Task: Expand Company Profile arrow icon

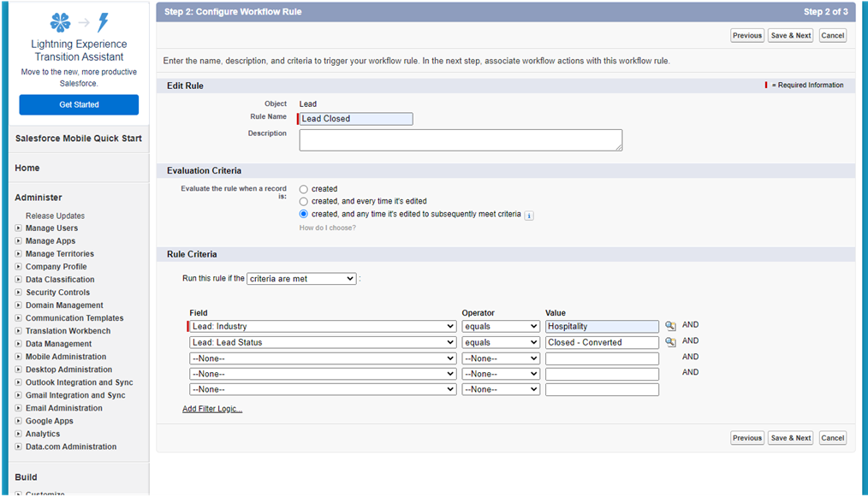Action: (19, 267)
